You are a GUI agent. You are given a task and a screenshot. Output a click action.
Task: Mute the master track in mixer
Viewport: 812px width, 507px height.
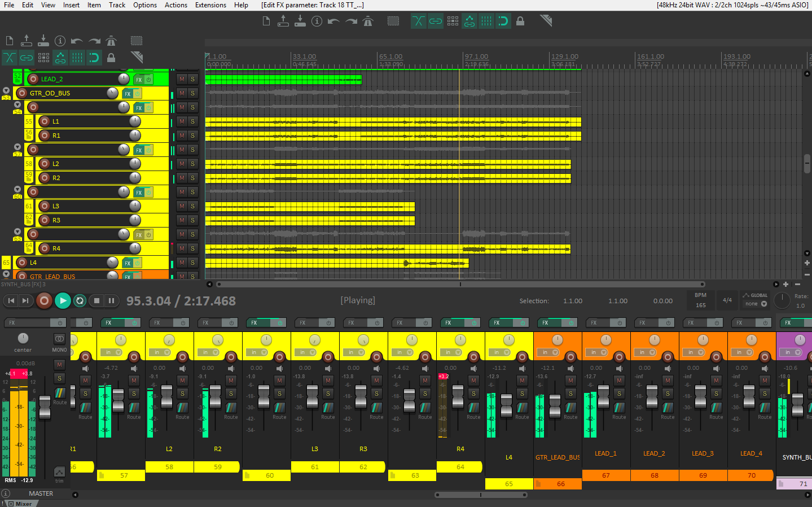tap(59, 365)
